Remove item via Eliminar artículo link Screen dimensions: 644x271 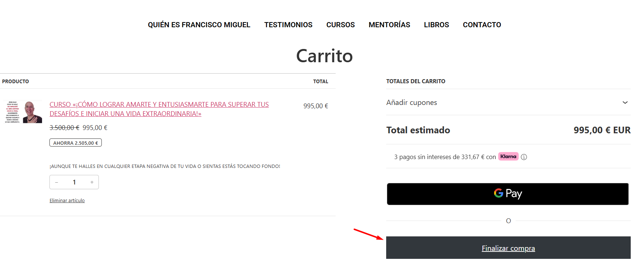[67, 201]
